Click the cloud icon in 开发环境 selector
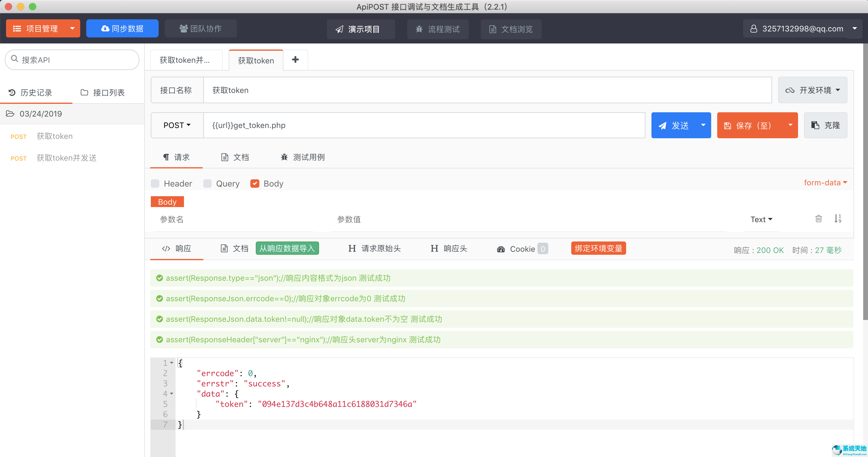The image size is (868, 457). click(790, 90)
